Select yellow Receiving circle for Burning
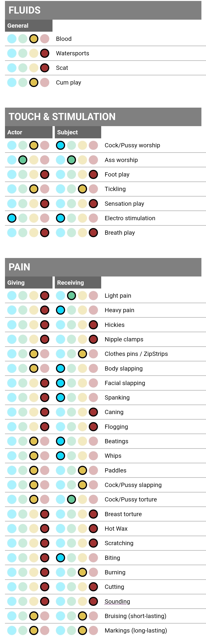This screenshot has width=206, height=644. [82, 572]
